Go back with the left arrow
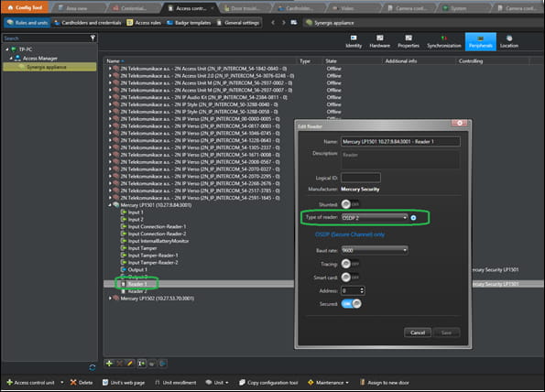Viewport: 545px width, 392px height. [x=273, y=23]
